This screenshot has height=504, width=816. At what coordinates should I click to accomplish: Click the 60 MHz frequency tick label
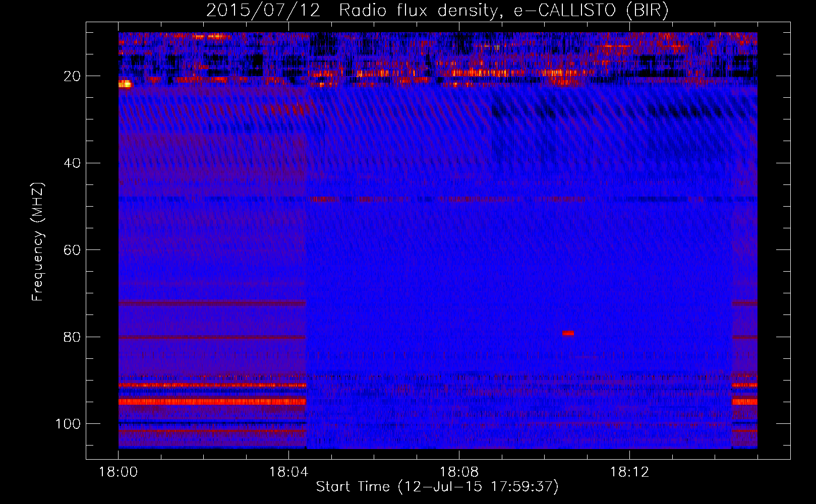click(72, 250)
